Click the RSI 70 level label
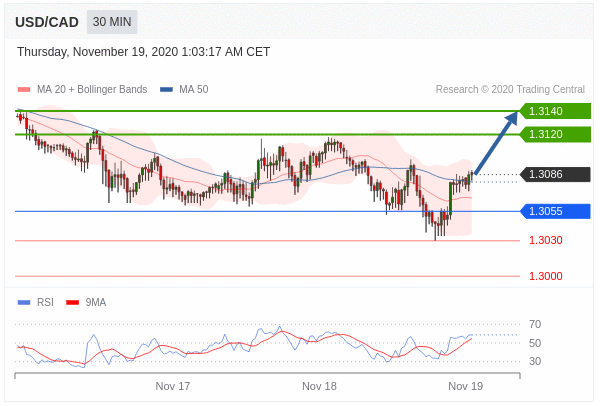The height and width of the screenshot is (406, 603). [x=535, y=324]
